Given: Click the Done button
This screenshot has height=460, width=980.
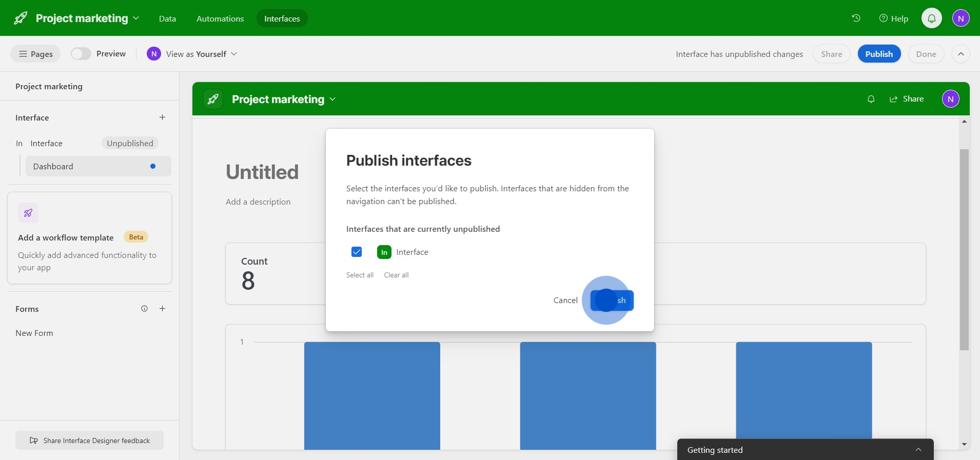Looking at the screenshot, I should 926,54.
